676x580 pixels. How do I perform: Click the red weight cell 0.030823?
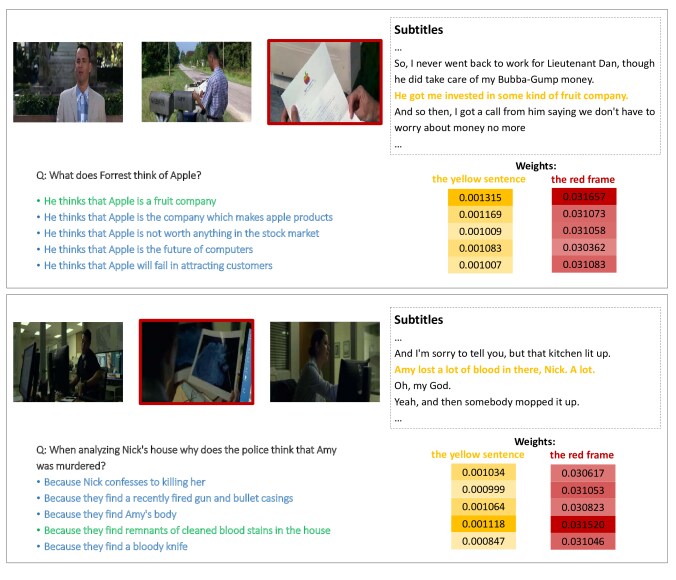pos(583,507)
